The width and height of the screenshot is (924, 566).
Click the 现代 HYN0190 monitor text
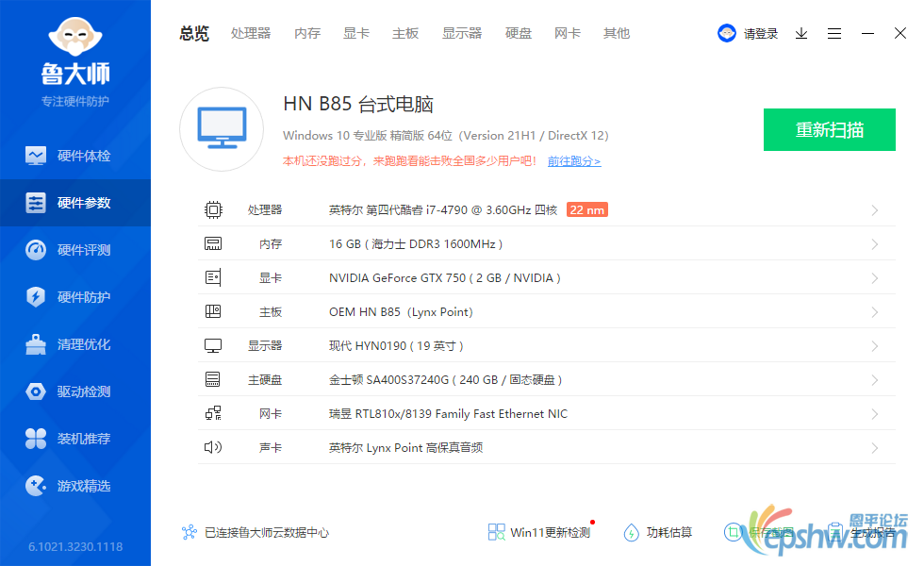396,346
